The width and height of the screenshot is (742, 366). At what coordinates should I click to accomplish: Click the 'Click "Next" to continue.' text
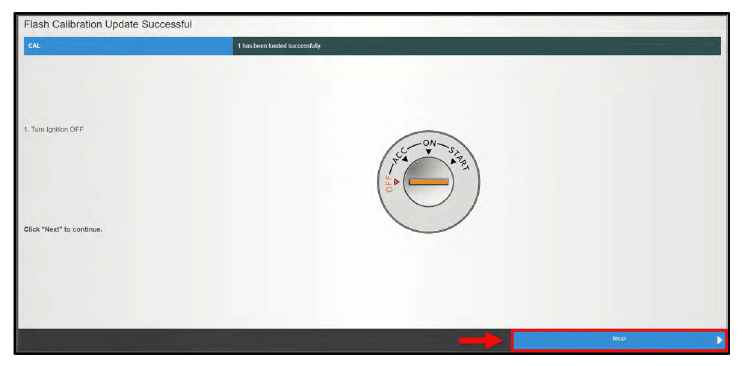click(x=63, y=230)
